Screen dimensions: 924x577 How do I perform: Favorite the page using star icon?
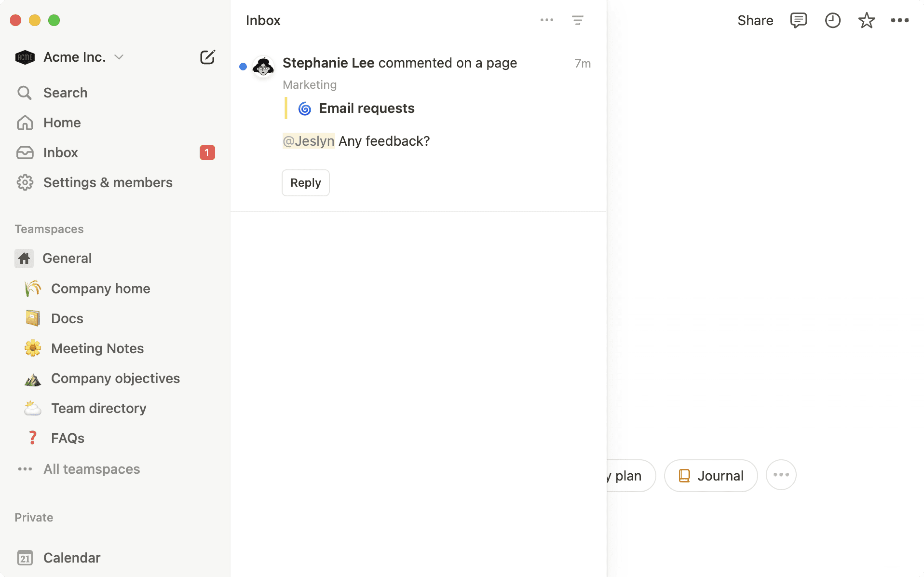coord(866,20)
